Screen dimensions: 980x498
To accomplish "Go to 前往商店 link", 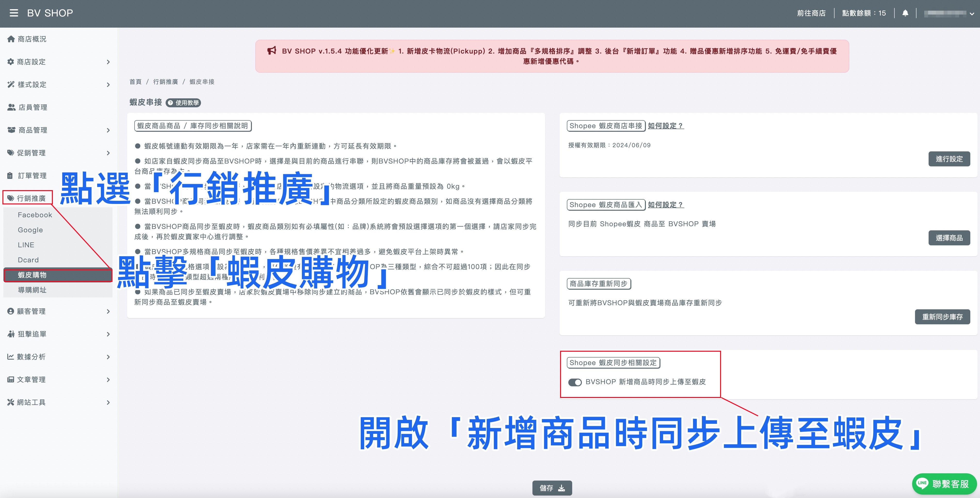I will 811,13.
